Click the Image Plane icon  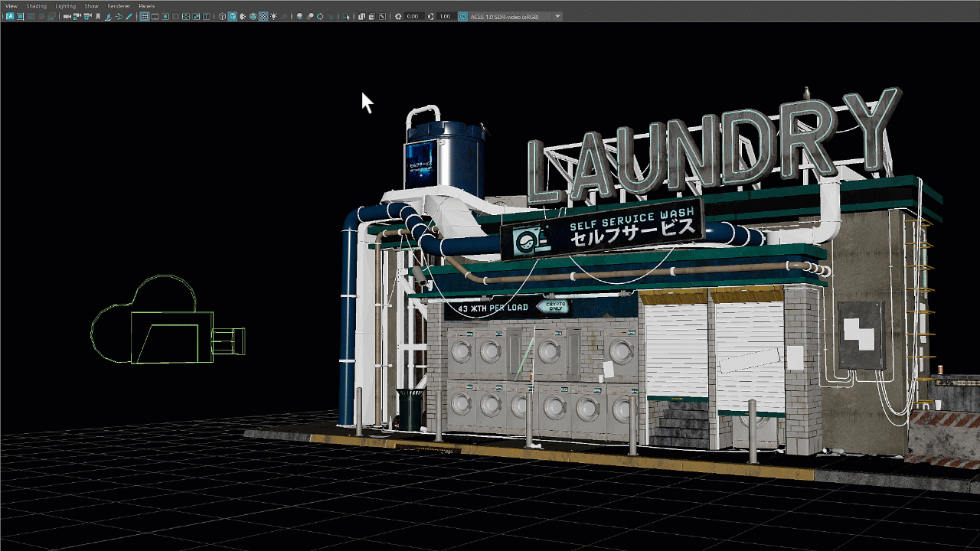[108, 16]
